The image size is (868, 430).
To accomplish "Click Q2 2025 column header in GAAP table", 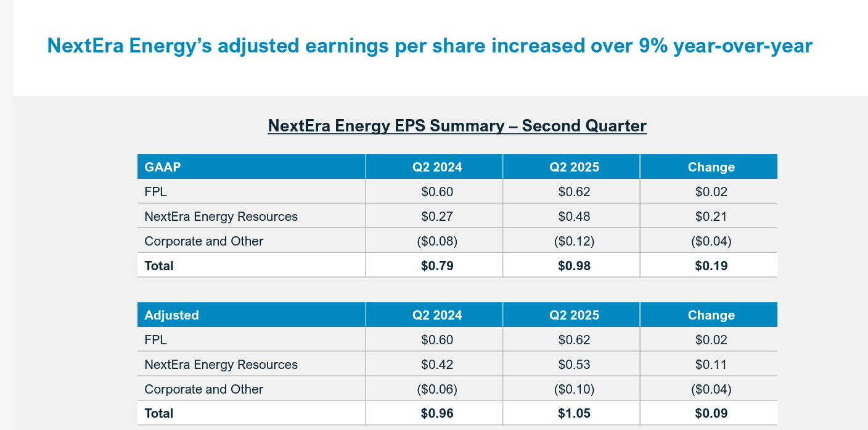I will 574,167.
